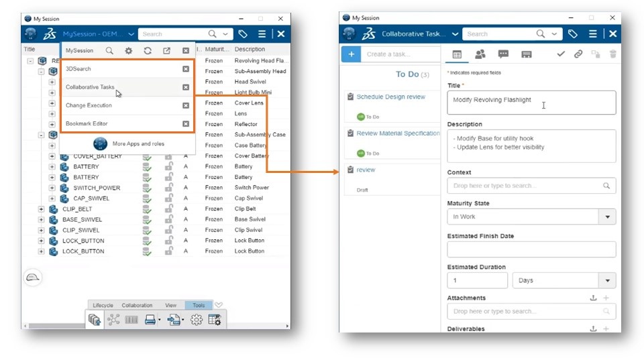Click the upload icon beside Attachments
This screenshot has height=362, width=644.
click(593, 298)
